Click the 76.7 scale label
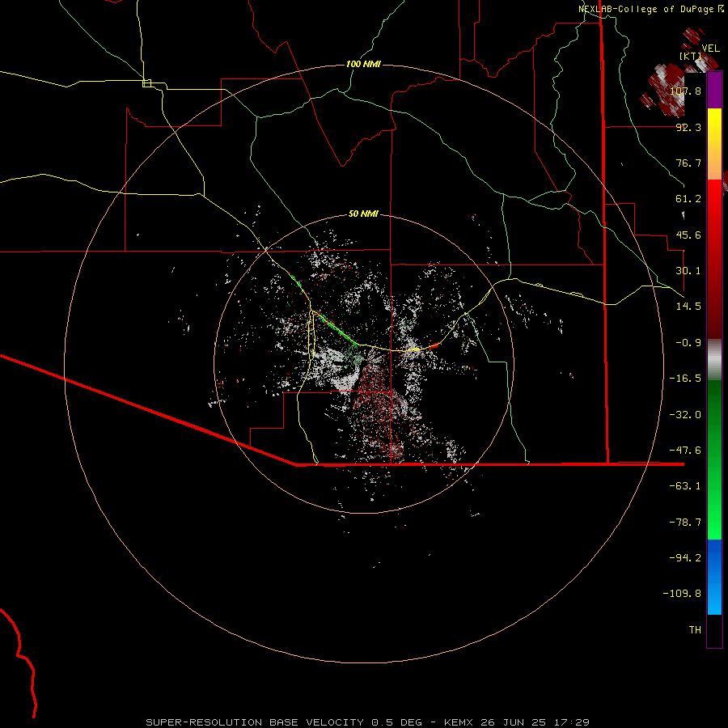Viewport: 728px width, 728px height. coord(688,163)
